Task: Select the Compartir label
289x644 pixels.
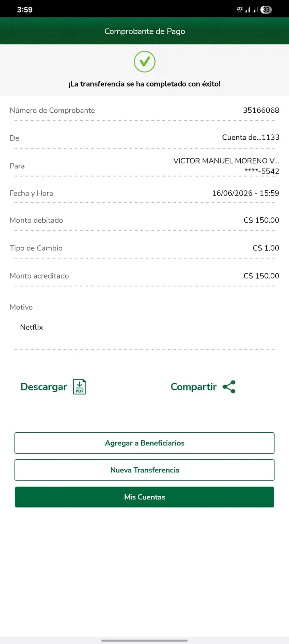Action: tap(193, 387)
